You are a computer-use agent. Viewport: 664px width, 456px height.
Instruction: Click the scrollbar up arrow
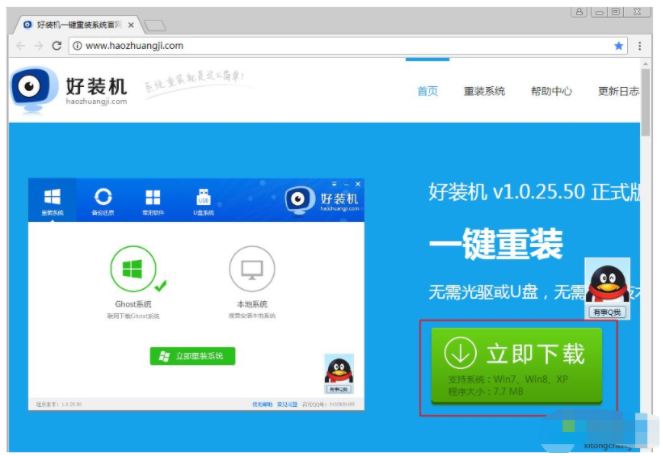(645, 64)
